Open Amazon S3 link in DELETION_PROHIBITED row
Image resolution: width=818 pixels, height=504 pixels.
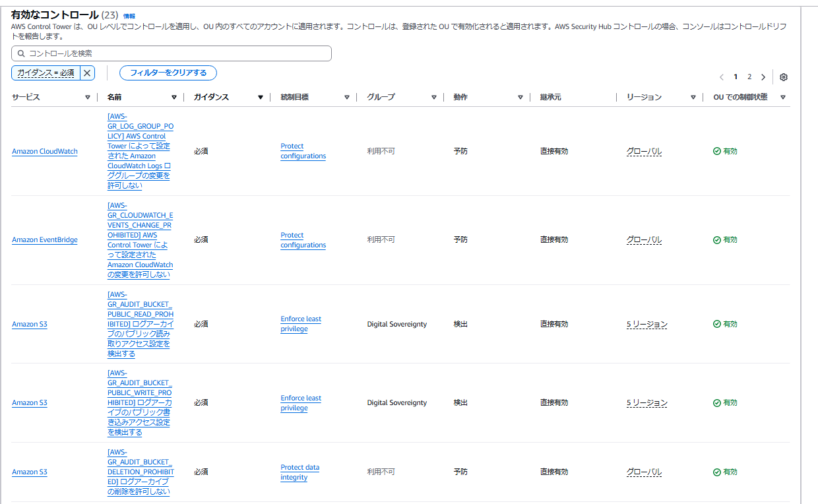(x=30, y=472)
